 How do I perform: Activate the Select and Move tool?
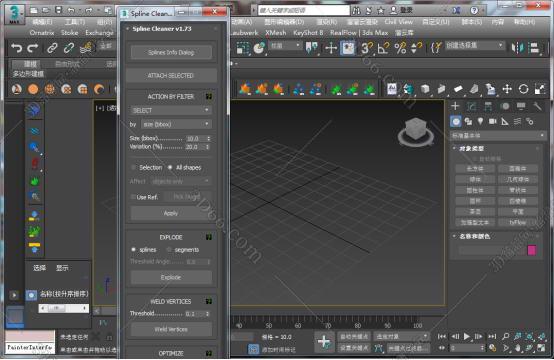331,48
